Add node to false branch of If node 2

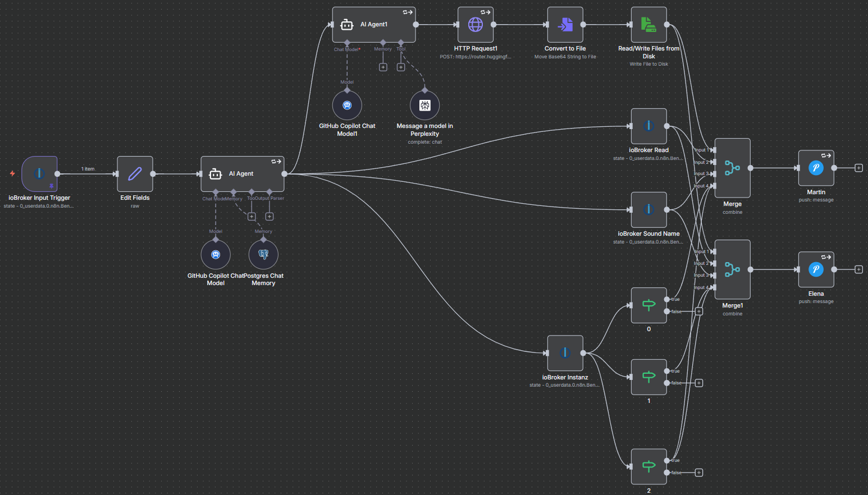[x=699, y=473]
